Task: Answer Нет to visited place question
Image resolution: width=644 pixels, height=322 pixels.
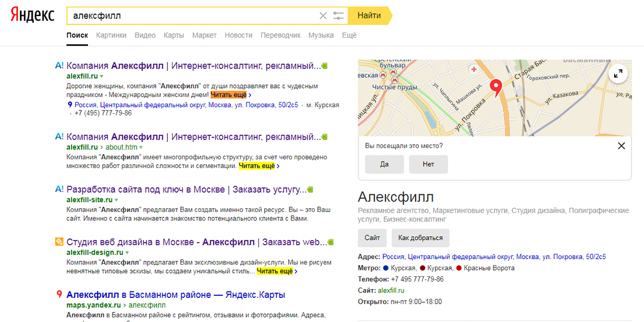Action: 428,164
